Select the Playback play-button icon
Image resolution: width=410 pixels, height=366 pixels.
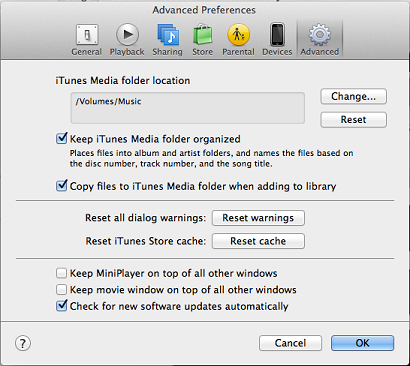pyautogui.click(x=127, y=35)
